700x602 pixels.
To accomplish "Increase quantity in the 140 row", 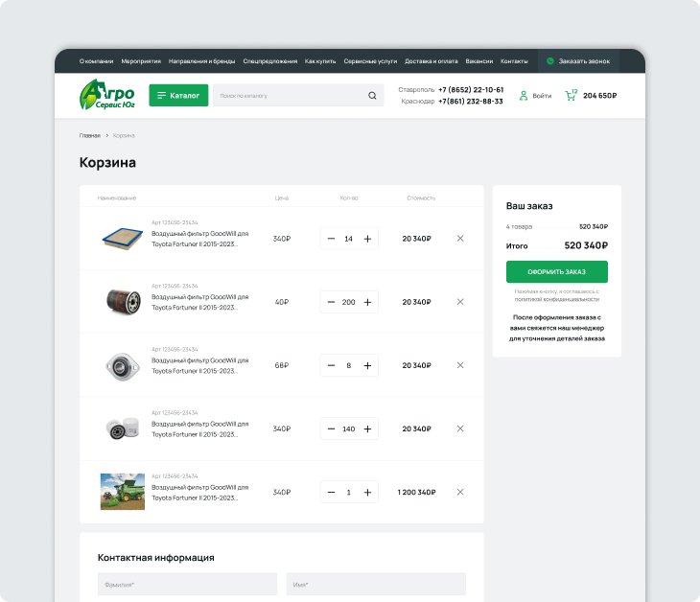I will point(367,428).
